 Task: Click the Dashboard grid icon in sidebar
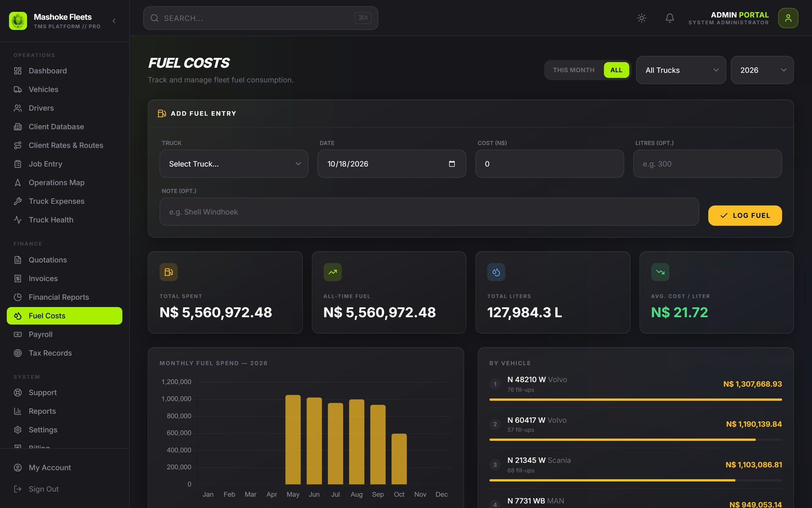[x=18, y=71]
